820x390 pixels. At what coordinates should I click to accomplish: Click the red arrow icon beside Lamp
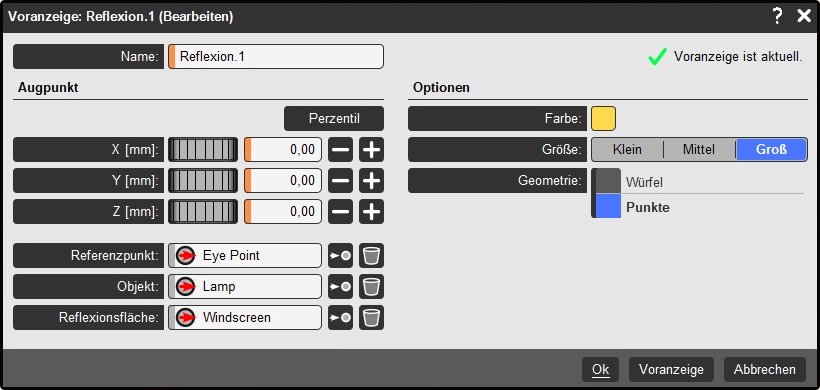tap(186, 286)
